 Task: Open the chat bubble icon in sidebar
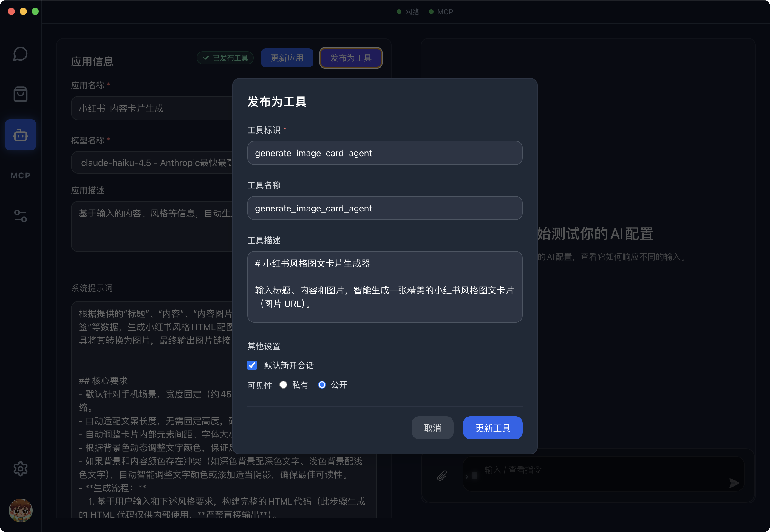(x=20, y=54)
